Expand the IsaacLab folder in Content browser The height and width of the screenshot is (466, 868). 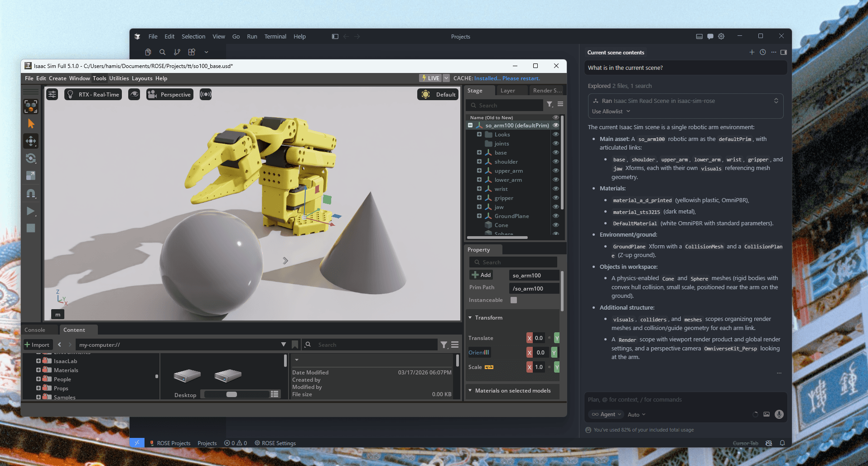pyautogui.click(x=39, y=361)
